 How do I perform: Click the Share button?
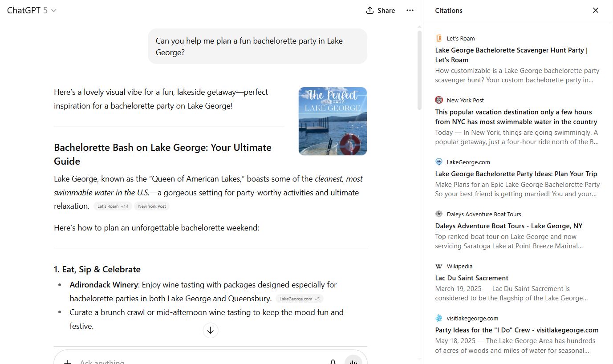(381, 10)
